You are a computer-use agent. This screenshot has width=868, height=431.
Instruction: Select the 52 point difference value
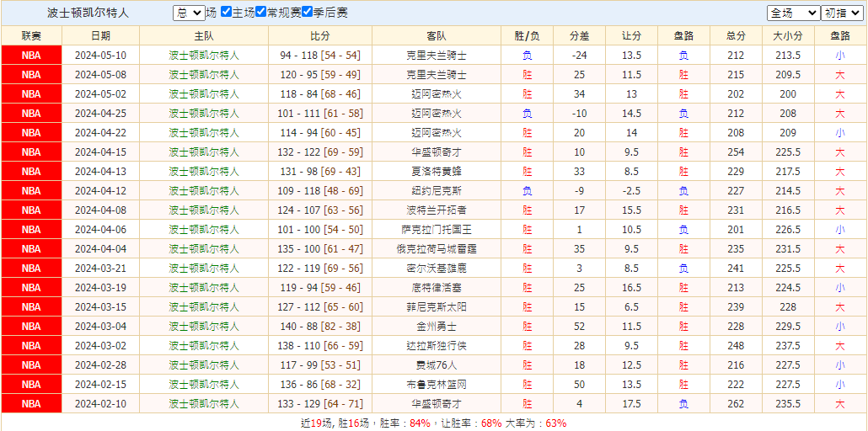(x=580, y=327)
